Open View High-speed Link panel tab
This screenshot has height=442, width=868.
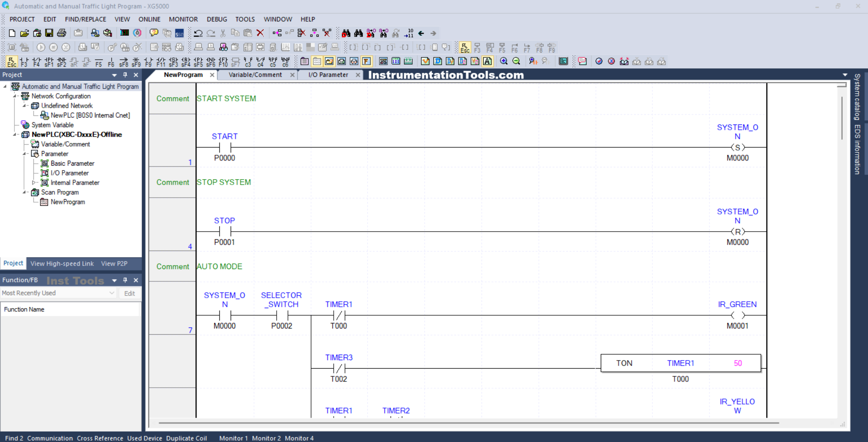coord(62,264)
